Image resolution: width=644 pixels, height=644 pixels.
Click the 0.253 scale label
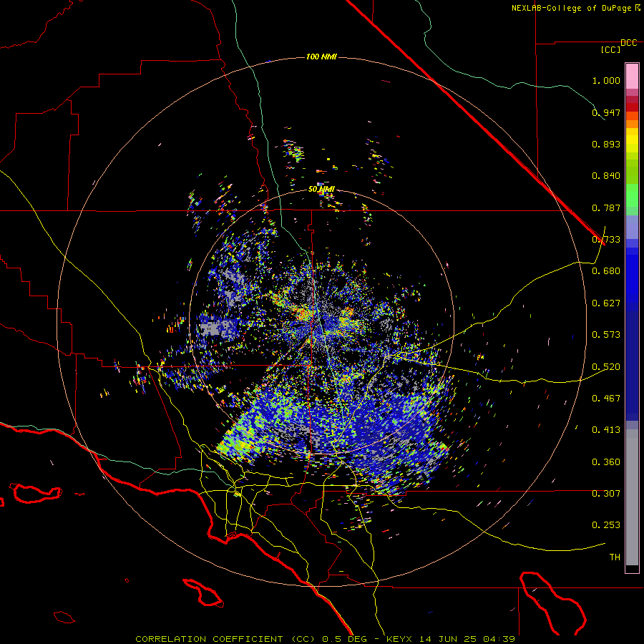(x=606, y=525)
